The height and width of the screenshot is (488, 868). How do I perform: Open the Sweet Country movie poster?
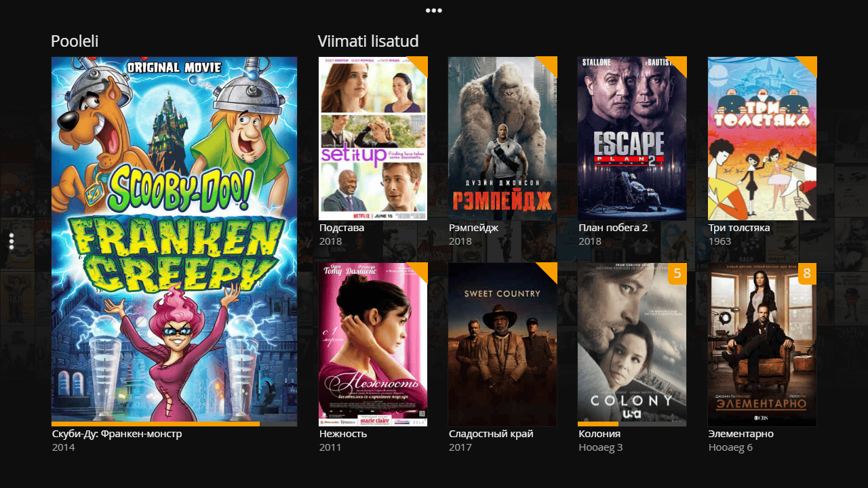coord(502,344)
